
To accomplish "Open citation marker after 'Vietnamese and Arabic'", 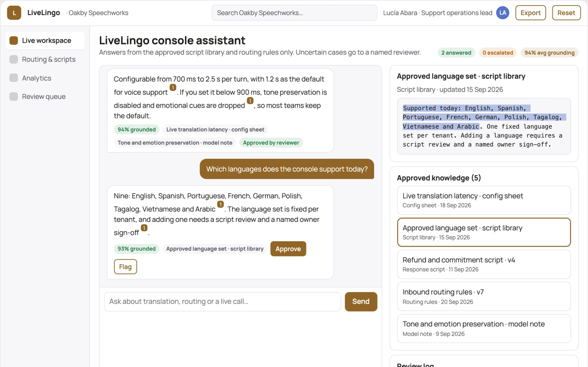I will pyautogui.click(x=220, y=204).
